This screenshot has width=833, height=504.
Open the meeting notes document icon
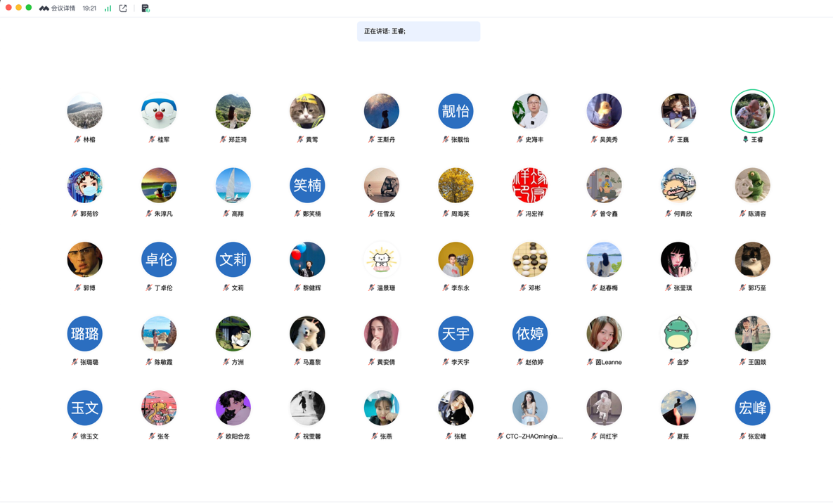pos(146,8)
